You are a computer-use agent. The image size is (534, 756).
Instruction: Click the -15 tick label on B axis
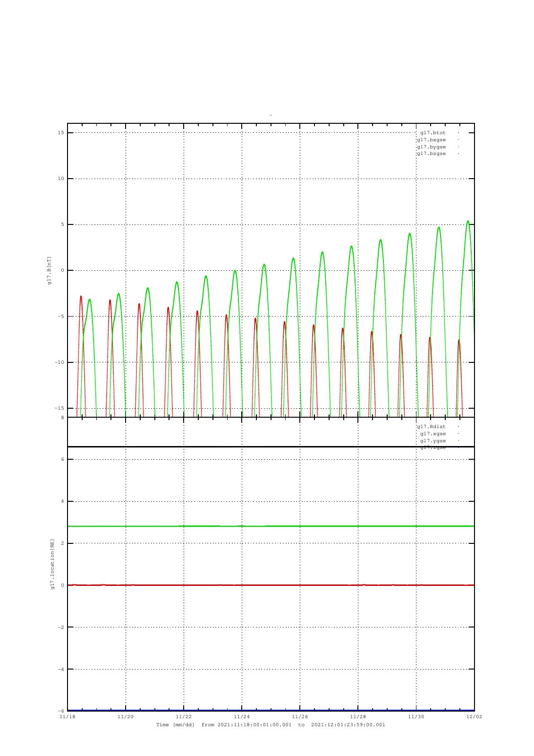[59, 408]
